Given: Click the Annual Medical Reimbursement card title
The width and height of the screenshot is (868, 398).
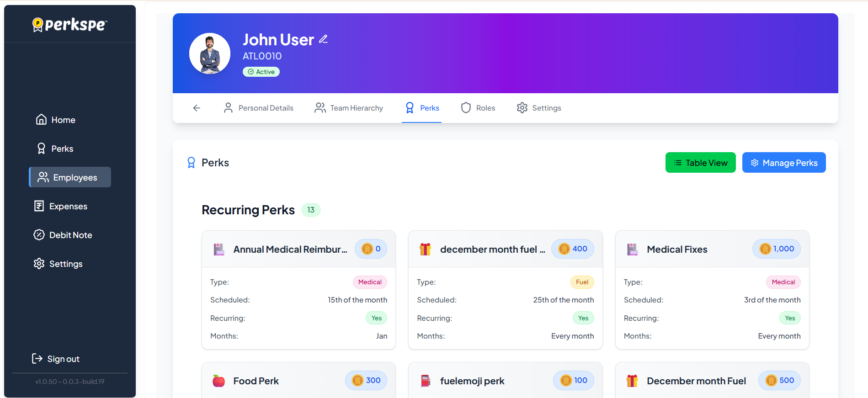Looking at the screenshot, I should 290,249.
